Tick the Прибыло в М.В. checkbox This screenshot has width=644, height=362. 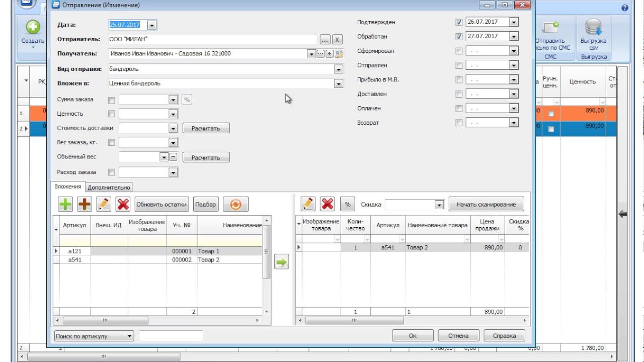(x=459, y=80)
